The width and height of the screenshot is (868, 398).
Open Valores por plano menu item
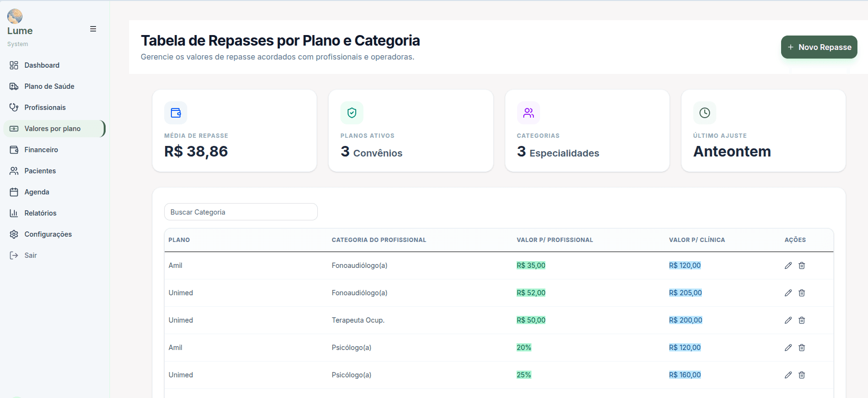point(54,129)
